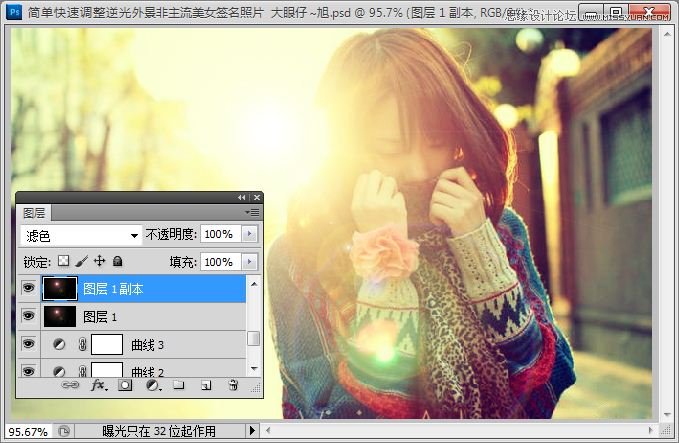
Task: Click the 曲线 3 mask link chain icon
Action: click(82, 345)
